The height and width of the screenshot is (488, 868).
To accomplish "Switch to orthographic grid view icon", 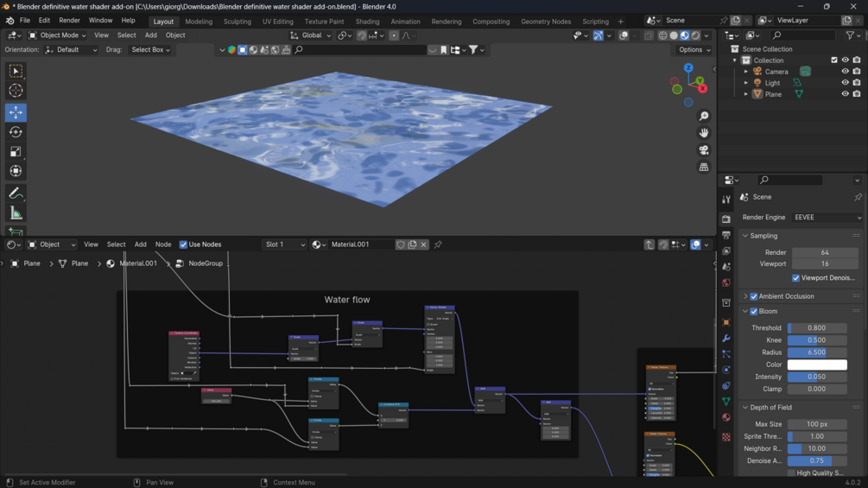I will [x=704, y=167].
